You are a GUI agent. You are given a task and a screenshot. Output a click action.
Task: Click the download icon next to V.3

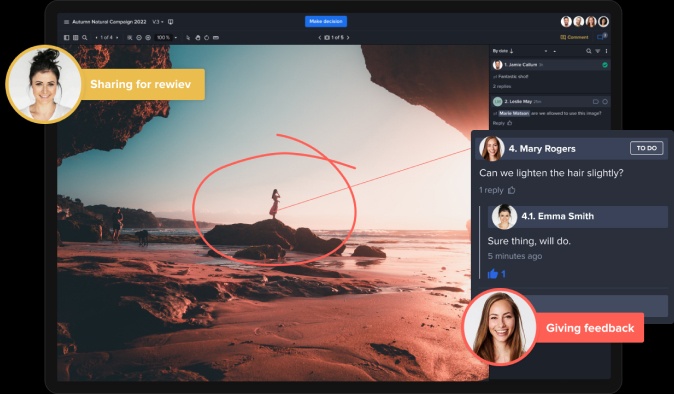tap(171, 22)
